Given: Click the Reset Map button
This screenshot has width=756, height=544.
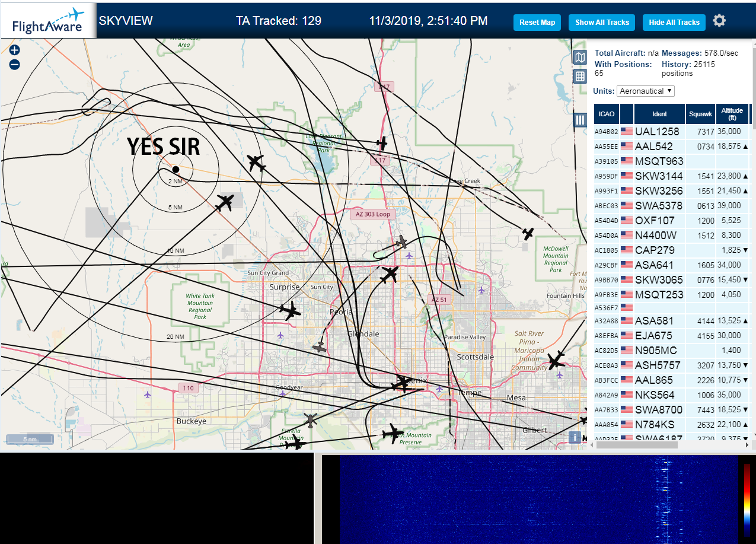Looking at the screenshot, I should (537, 23).
